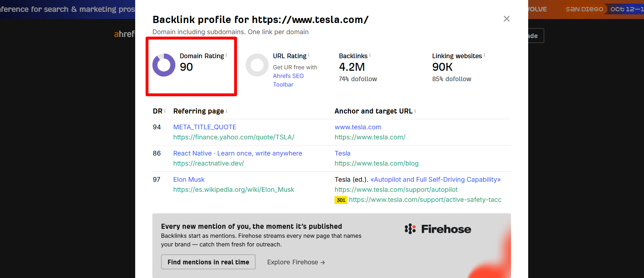Click the DR column header

tap(158, 111)
